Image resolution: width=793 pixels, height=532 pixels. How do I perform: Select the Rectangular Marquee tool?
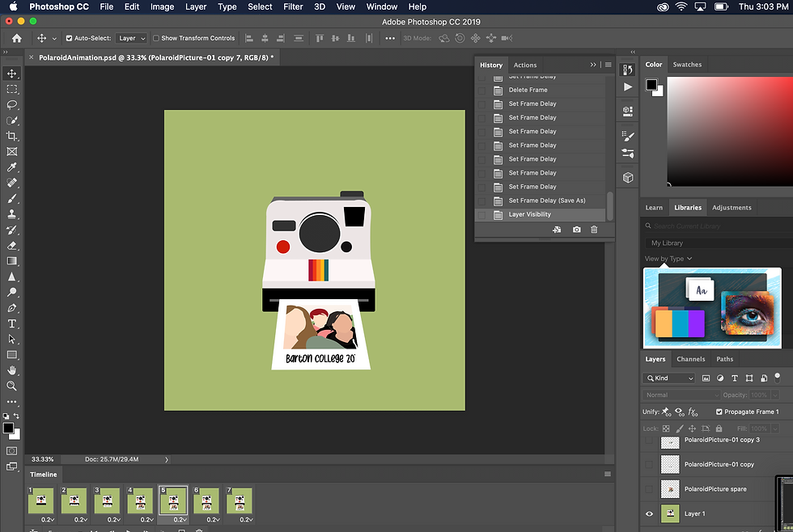tap(11, 89)
